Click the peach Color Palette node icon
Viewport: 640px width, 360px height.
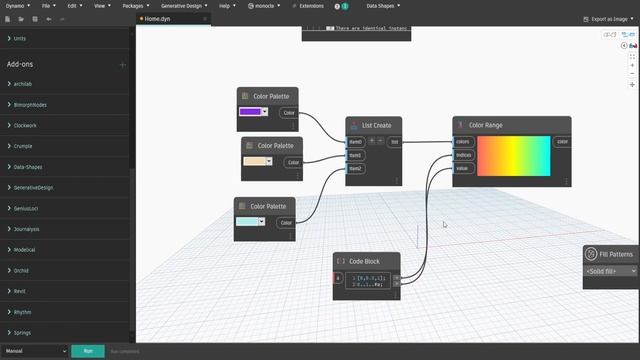(x=249, y=146)
